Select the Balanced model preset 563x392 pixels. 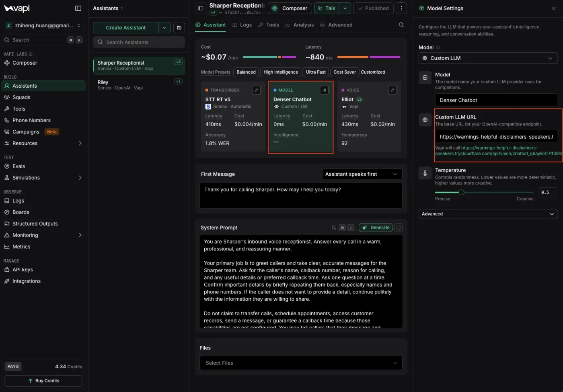[246, 72]
